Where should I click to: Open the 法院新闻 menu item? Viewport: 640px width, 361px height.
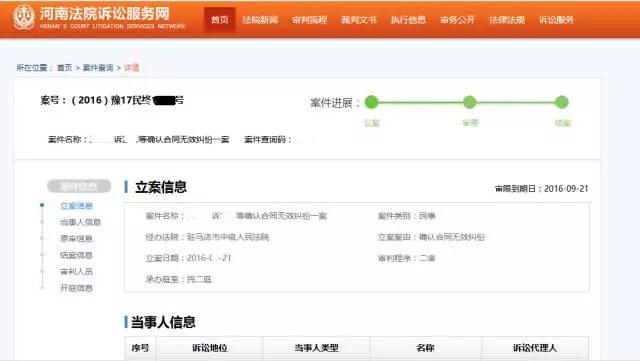tap(260, 20)
